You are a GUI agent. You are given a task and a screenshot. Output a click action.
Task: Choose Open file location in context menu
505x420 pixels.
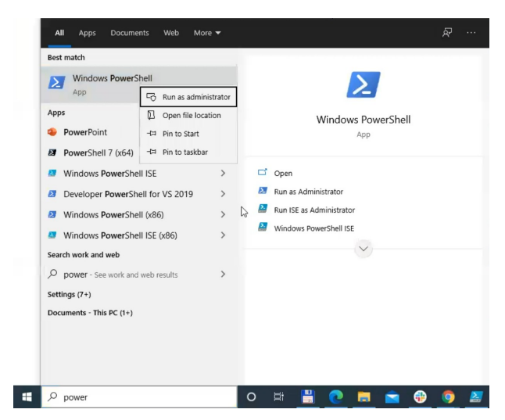coord(188,116)
